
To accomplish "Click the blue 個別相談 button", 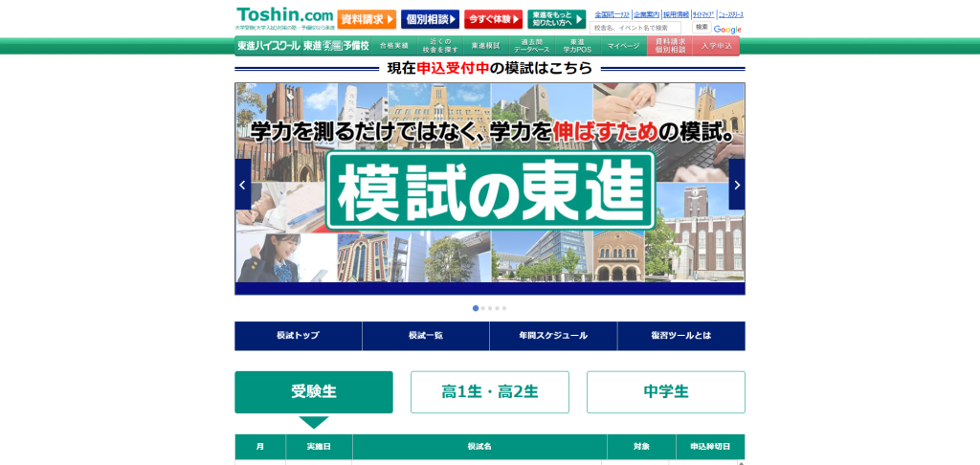I will click(430, 19).
